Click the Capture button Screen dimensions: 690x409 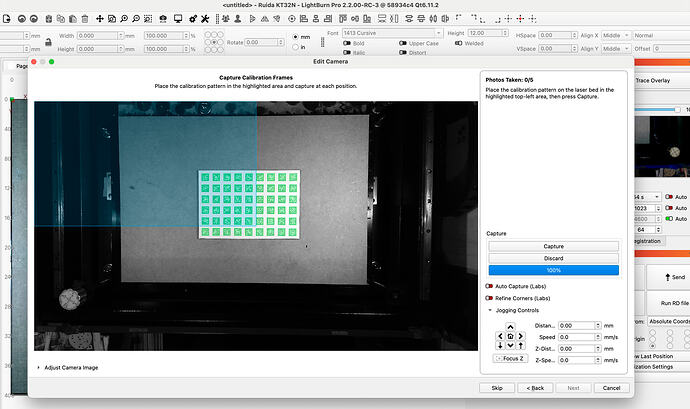tap(554, 246)
